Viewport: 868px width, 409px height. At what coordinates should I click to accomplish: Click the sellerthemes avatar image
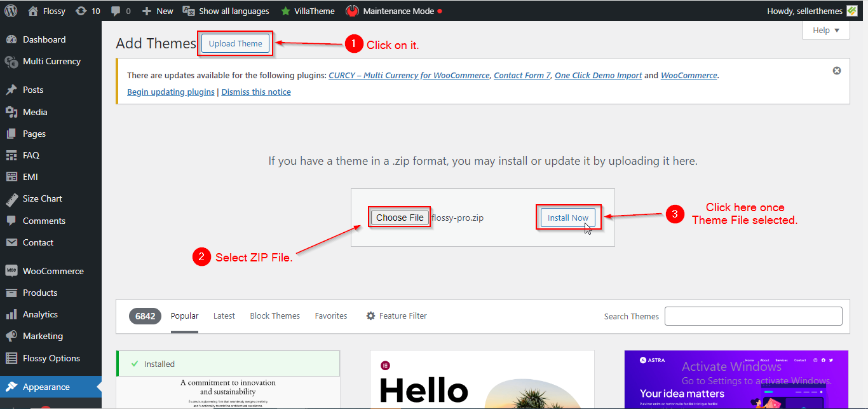pos(852,11)
